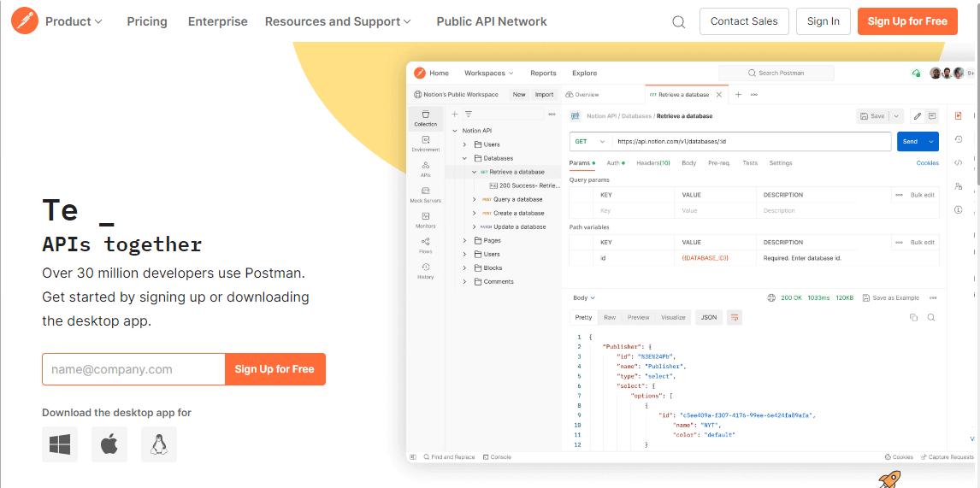Image resolution: width=980 pixels, height=488 pixels.
Task: Focus the name@company.com email field
Action: [x=133, y=369]
